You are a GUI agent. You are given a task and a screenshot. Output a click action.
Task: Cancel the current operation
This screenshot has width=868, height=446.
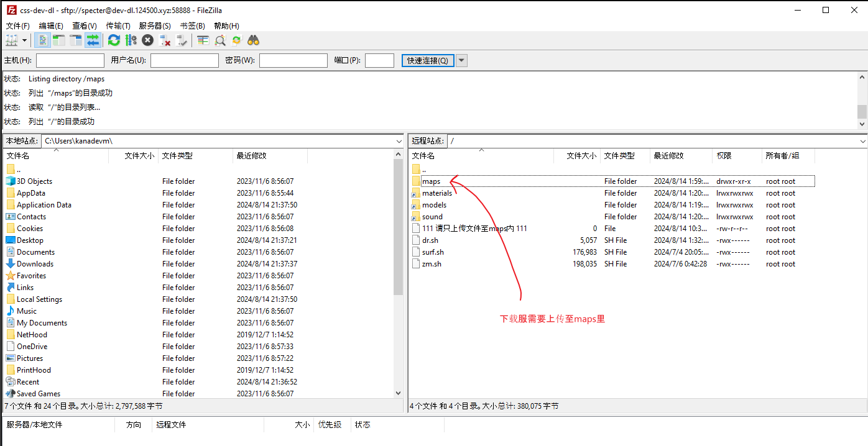(147, 40)
